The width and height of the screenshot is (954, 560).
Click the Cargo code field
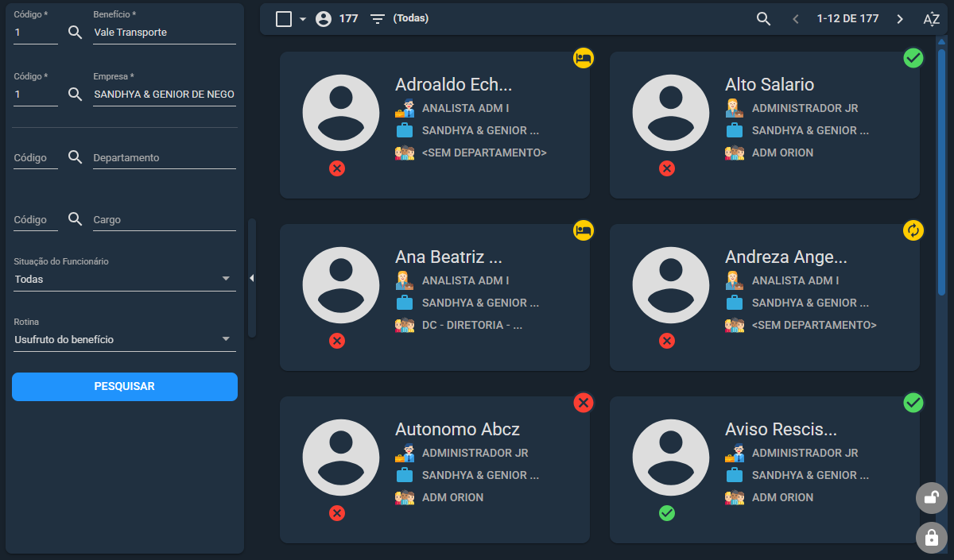coord(36,220)
